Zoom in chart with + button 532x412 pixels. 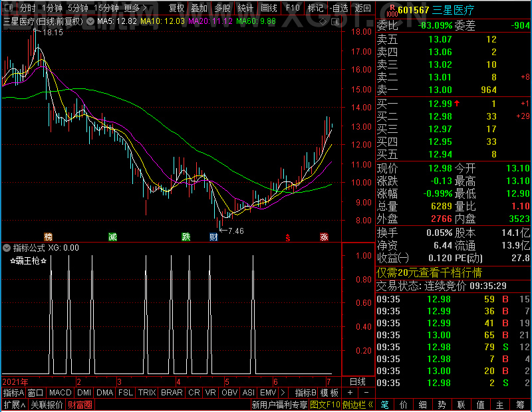(x=350, y=393)
